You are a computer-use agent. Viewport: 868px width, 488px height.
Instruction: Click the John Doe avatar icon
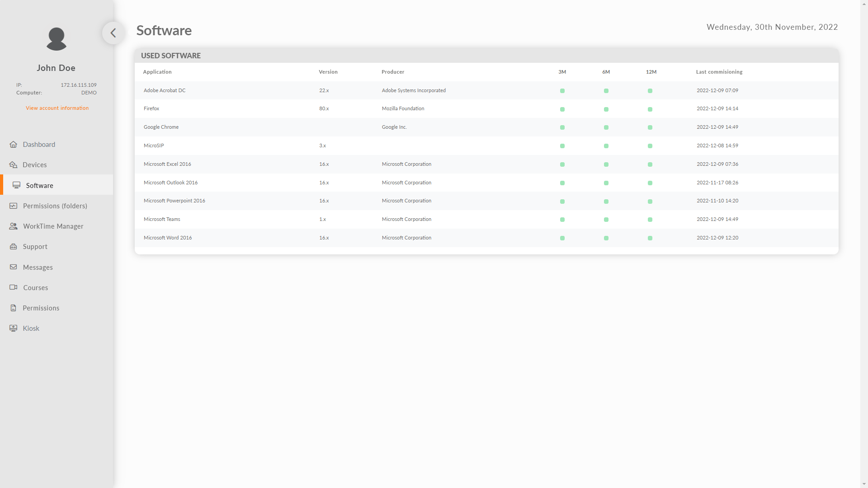click(57, 39)
